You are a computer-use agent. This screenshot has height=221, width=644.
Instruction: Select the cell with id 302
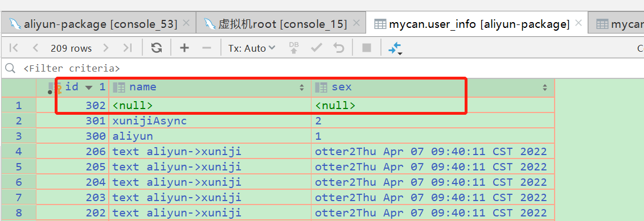[x=72, y=105]
